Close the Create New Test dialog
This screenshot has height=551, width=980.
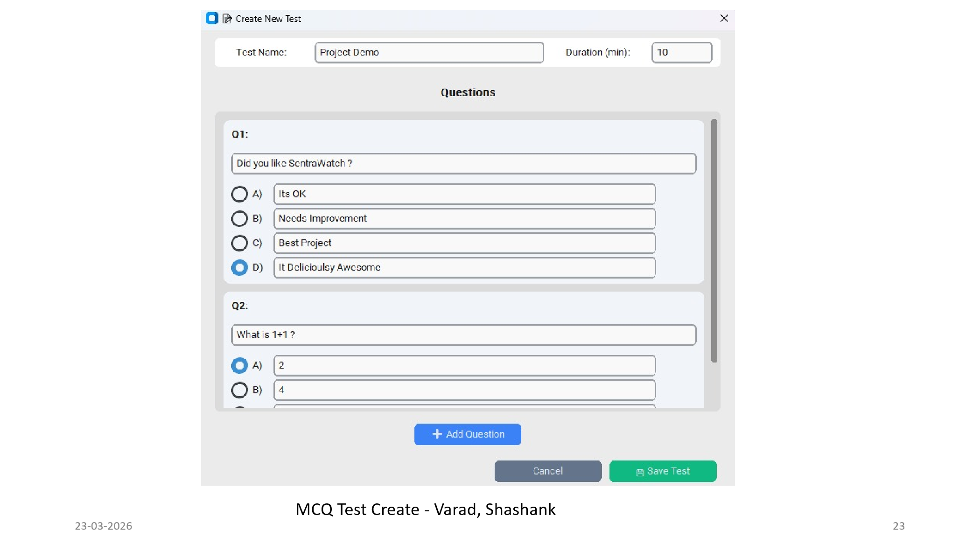tap(724, 18)
